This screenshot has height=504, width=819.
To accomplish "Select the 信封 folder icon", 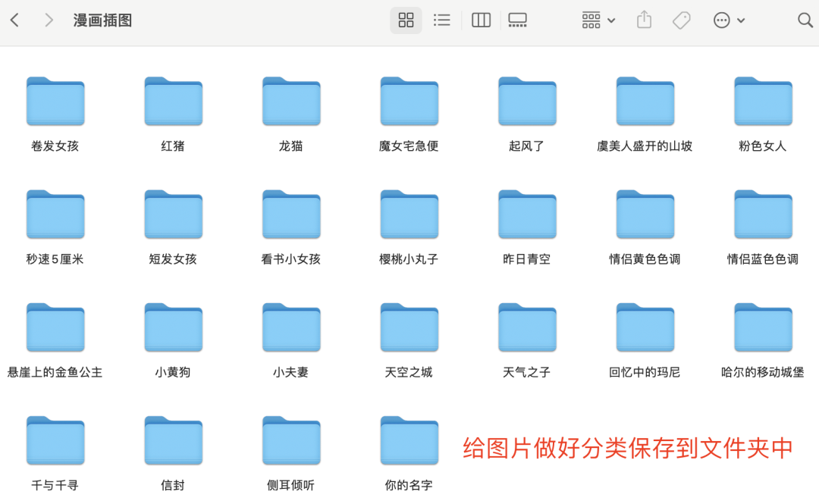I will pos(174,441).
